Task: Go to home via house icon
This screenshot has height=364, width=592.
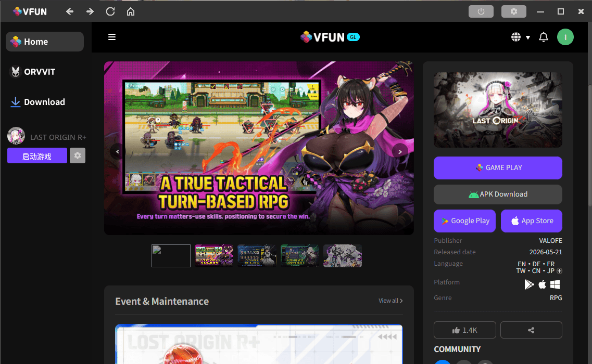Action: [131, 11]
